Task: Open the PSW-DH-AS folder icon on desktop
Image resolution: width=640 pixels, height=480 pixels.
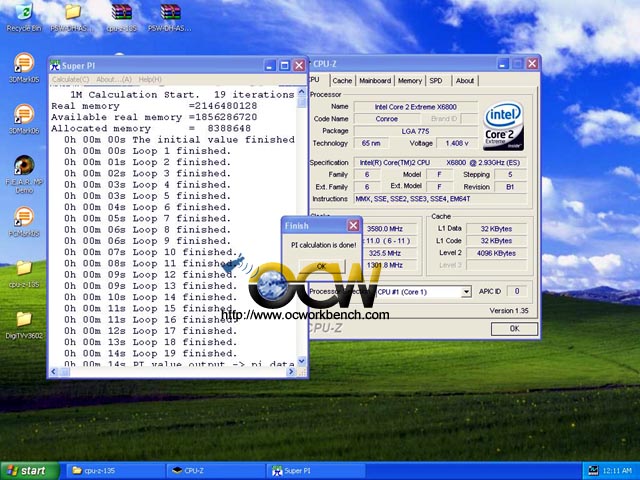Action: (72, 16)
